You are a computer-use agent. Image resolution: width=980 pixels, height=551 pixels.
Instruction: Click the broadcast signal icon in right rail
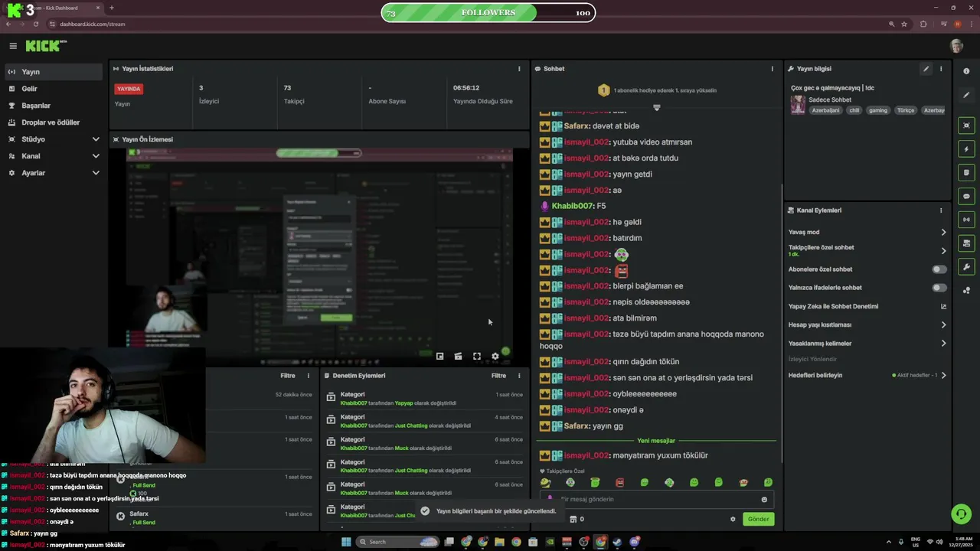pos(966,220)
